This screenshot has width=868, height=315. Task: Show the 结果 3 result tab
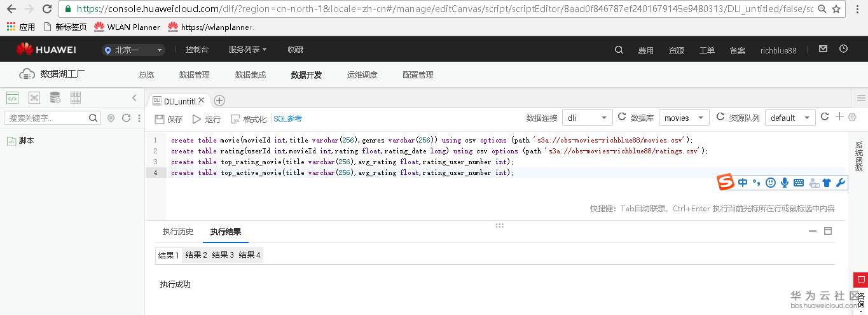(223, 255)
